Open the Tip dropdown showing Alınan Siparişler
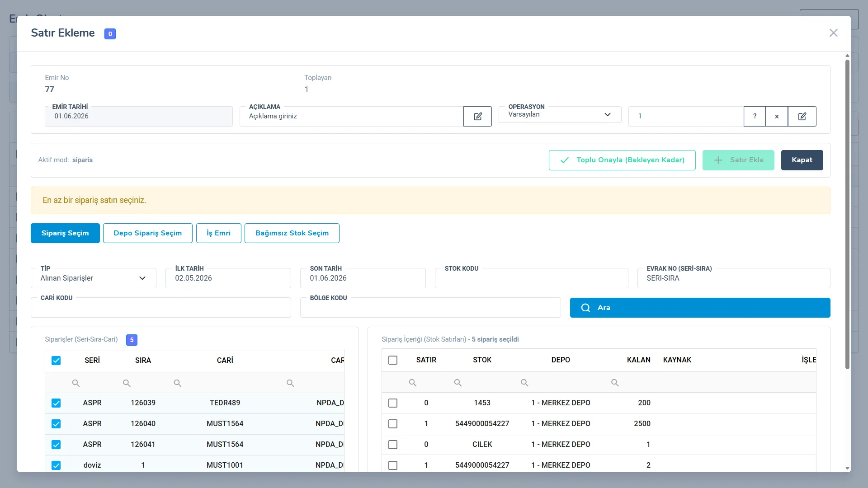This screenshot has width=868, height=488. [x=94, y=278]
